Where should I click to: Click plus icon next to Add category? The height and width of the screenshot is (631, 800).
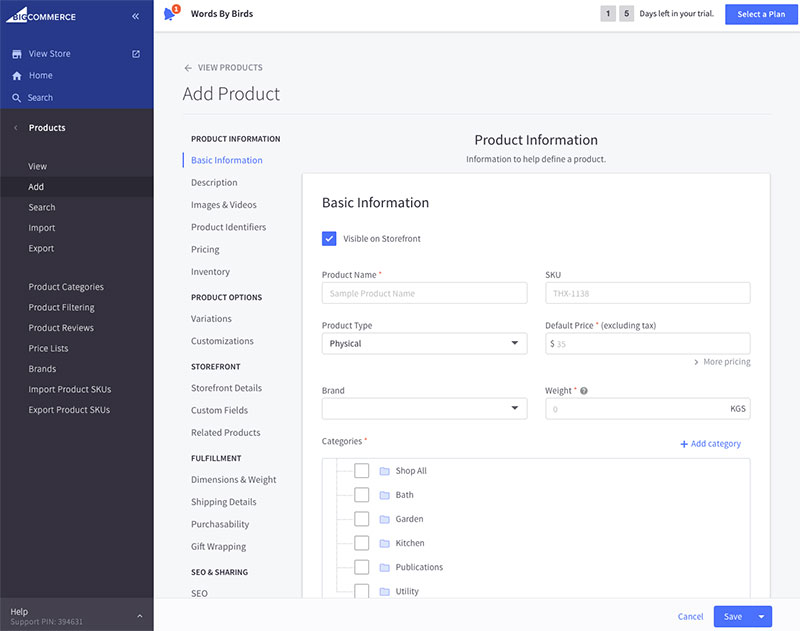coord(684,444)
